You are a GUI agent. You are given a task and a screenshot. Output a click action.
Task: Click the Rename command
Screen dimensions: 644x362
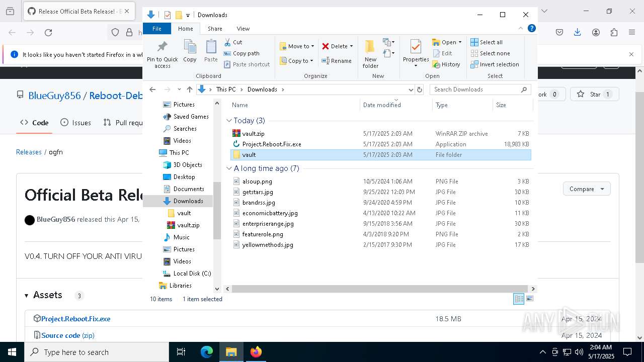click(337, 61)
